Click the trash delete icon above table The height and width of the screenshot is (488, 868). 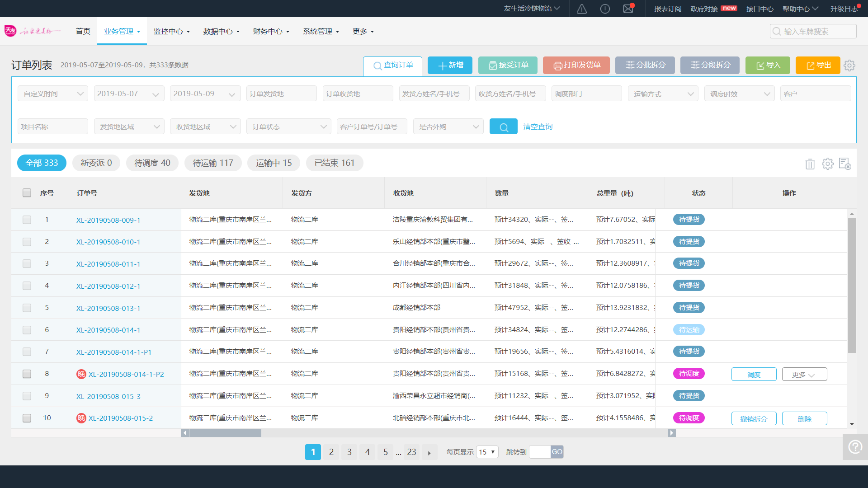(x=810, y=164)
